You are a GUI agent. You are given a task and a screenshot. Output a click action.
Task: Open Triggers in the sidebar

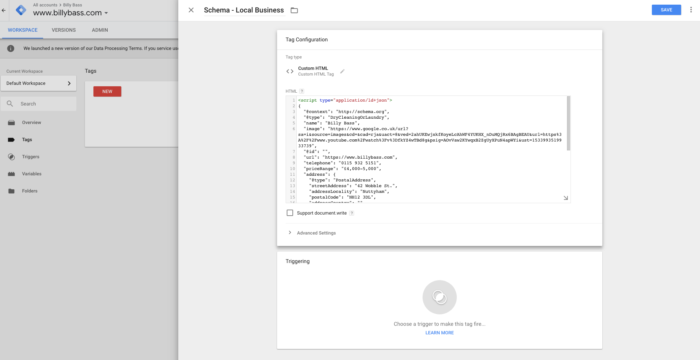point(30,157)
